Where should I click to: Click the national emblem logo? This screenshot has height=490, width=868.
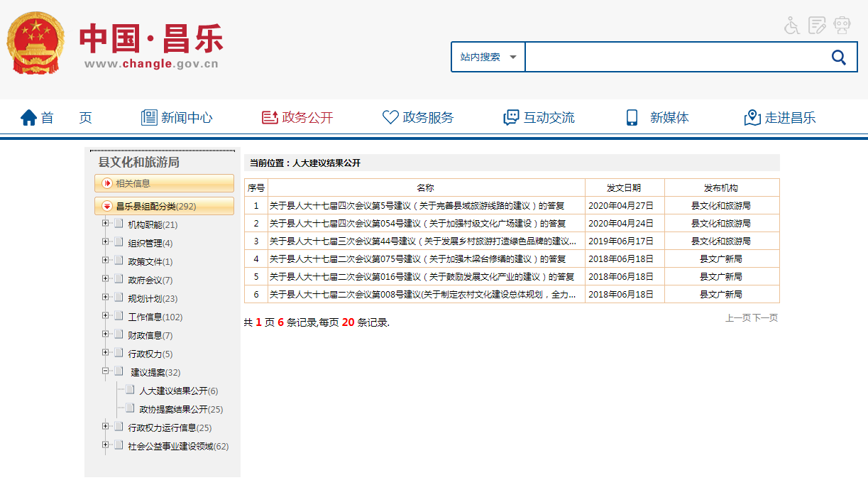point(35,43)
